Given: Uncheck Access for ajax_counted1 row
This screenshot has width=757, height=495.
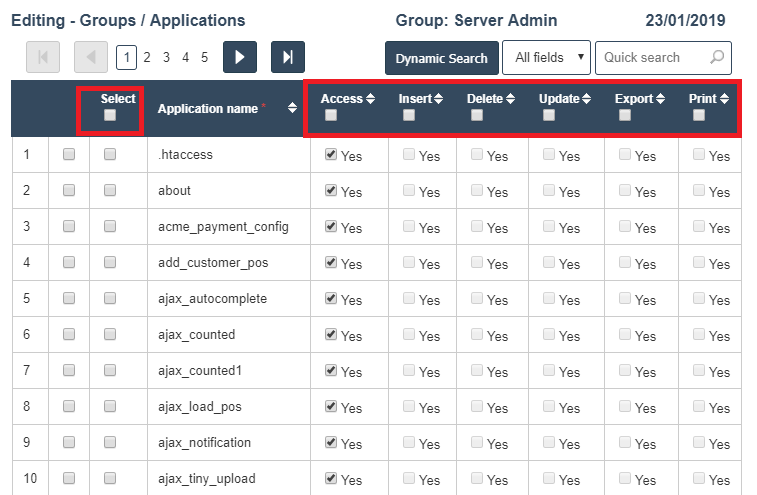Looking at the screenshot, I should point(331,370).
